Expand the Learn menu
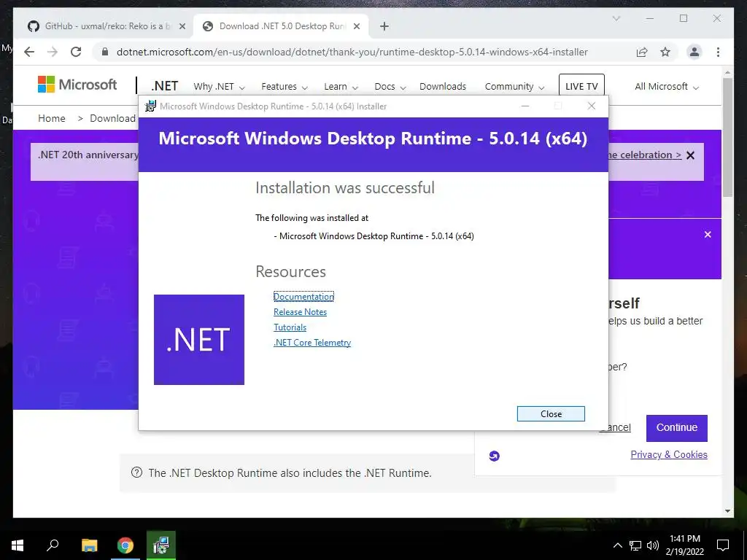747x560 pixels. tap(341, 87)
